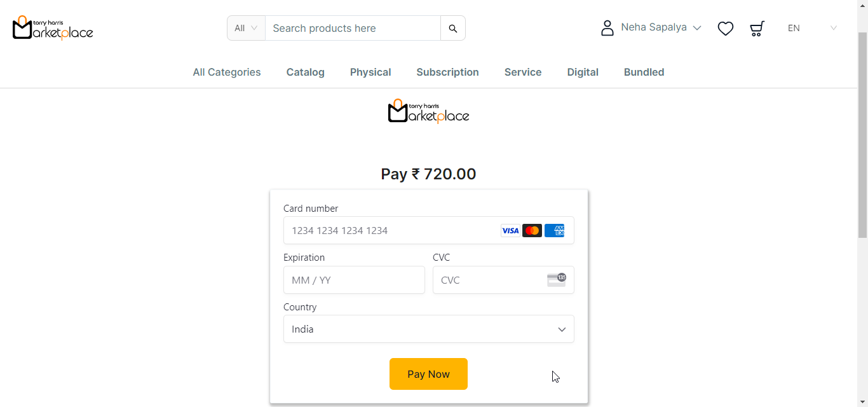Click the user profile icon
The height and width of the screenshot is (407, 868).
(607, 28)
